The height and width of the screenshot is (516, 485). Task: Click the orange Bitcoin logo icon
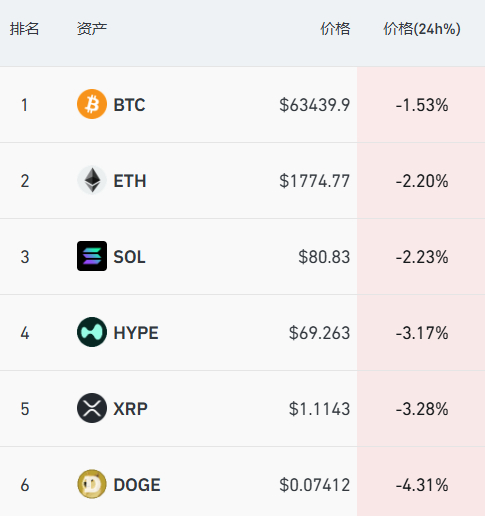click(92, 104)
